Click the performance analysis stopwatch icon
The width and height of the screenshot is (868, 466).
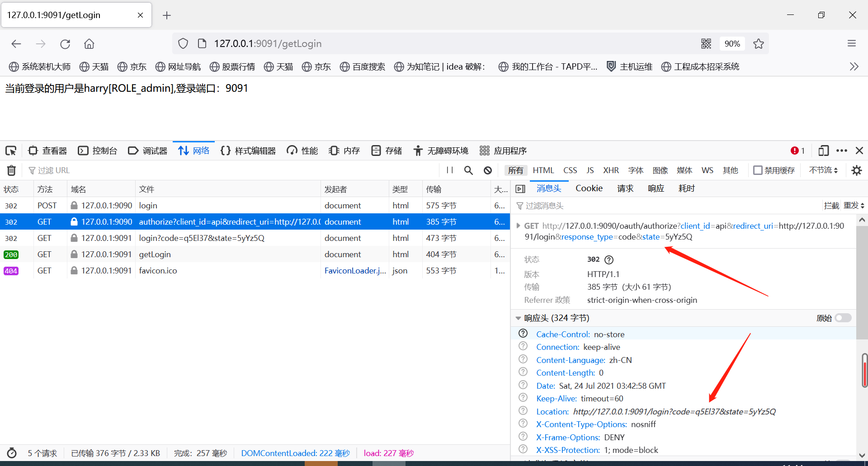point(12,453)
